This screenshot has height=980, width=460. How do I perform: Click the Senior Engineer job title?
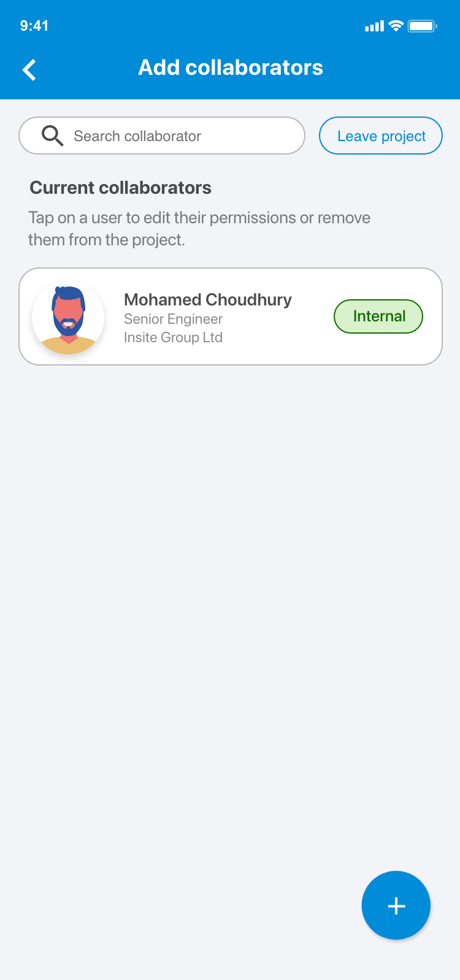tap(173, 319)
